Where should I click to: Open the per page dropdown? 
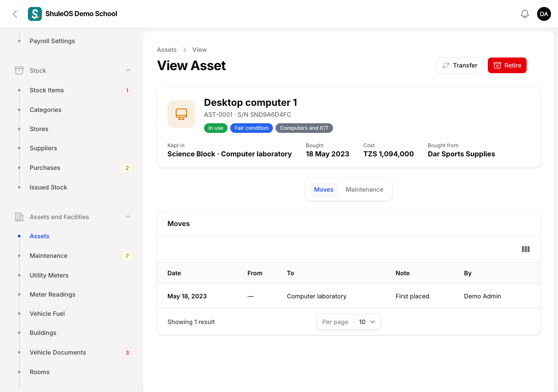coord(367,322)
